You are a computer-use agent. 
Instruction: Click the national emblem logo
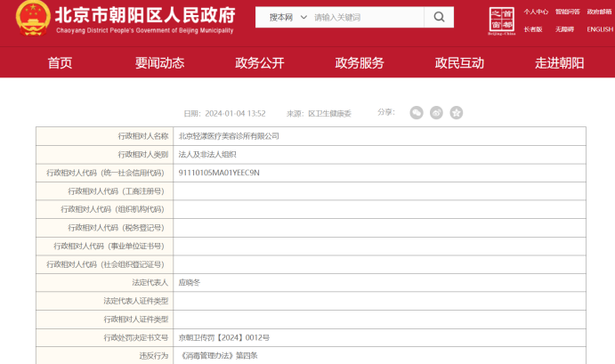[33, 18]
